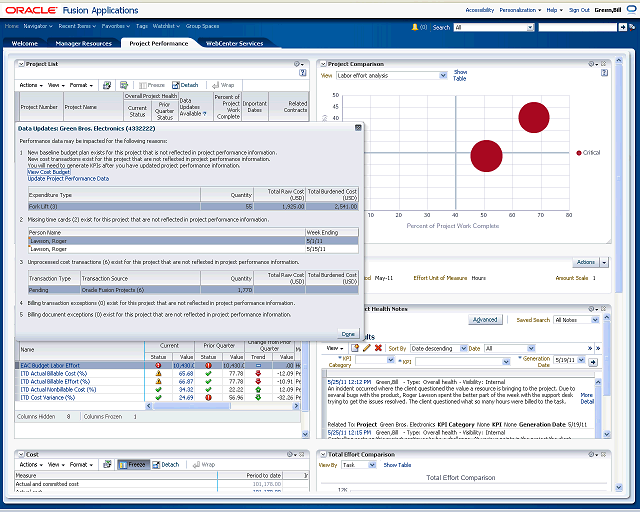Switch to the Manager Resources tab
Screen dimensions: 640x512
click(x=83, y=43)
